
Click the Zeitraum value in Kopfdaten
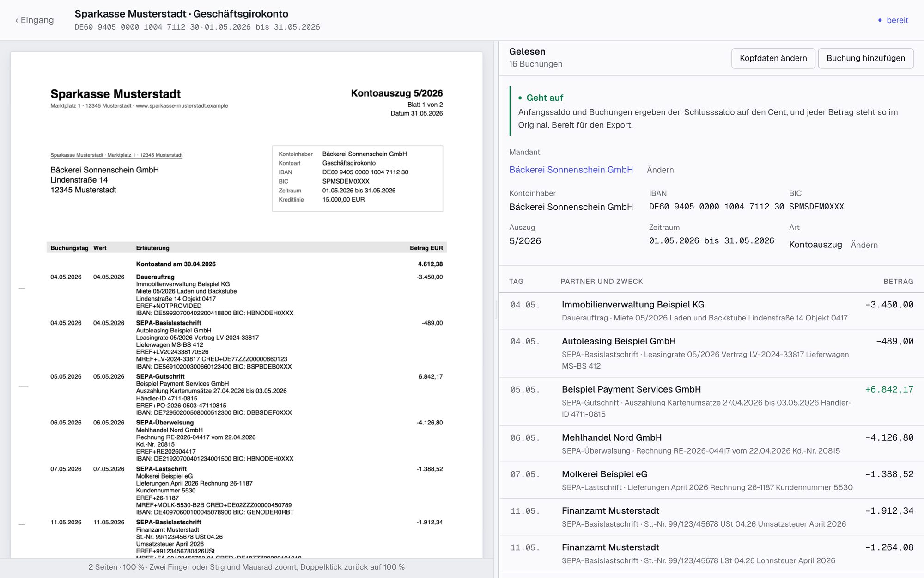coord(711,241)
